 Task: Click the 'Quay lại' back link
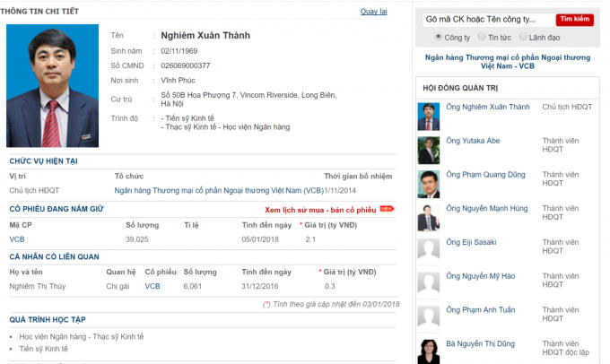[373, 12]
